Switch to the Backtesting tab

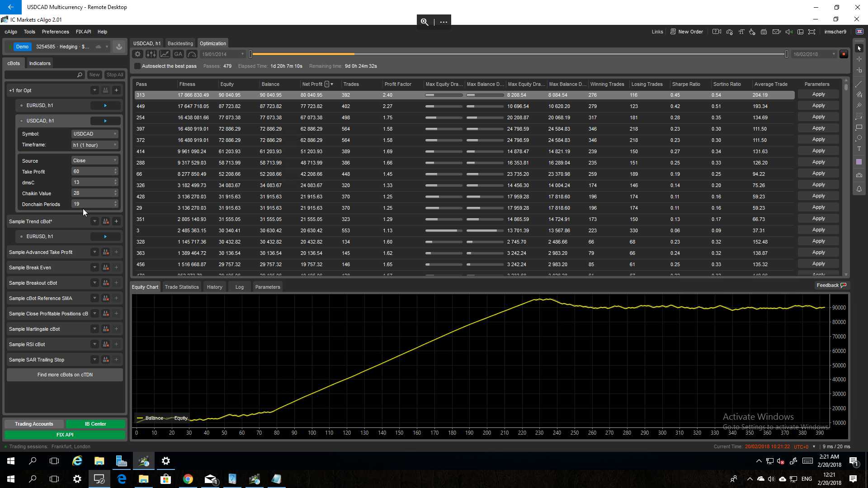click(180, 43)
